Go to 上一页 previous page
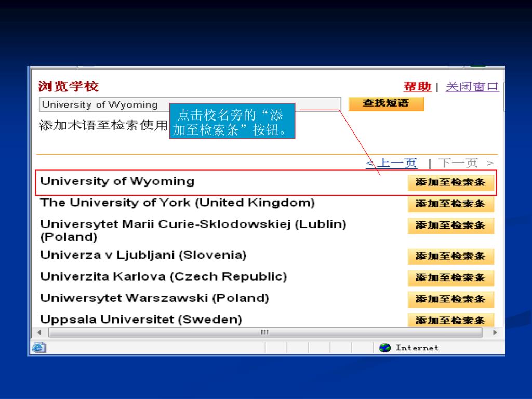532x399 pixels. pos(392,163)
